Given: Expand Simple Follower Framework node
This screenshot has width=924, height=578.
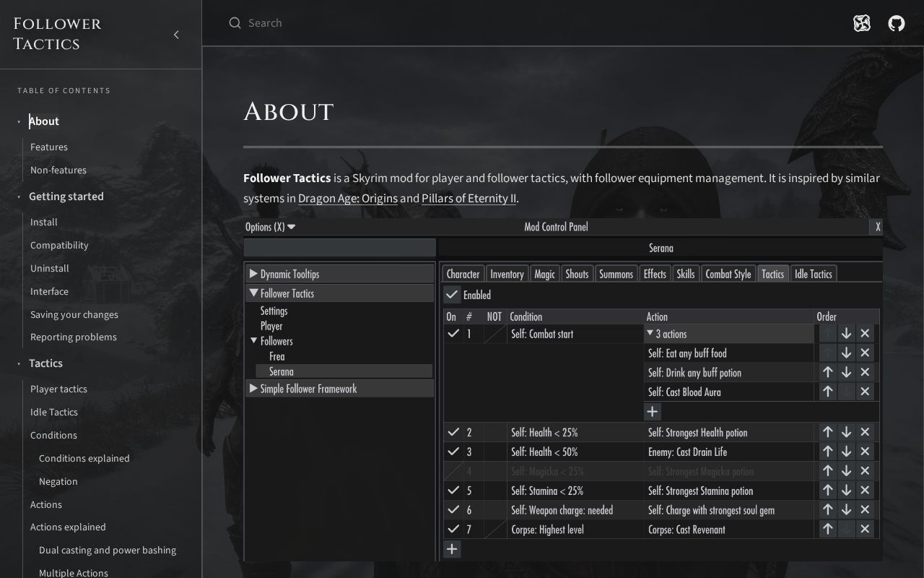Looking at the screenshot, I should coord(253,389).
